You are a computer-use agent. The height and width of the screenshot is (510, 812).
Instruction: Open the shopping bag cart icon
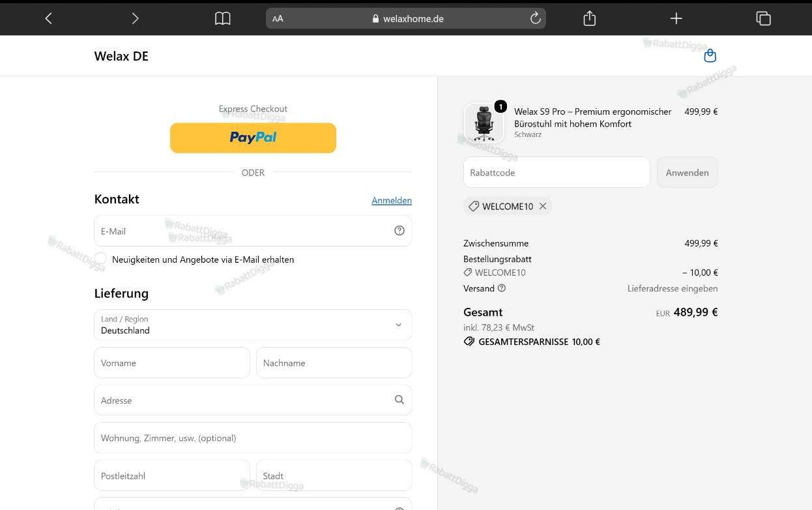710,56
